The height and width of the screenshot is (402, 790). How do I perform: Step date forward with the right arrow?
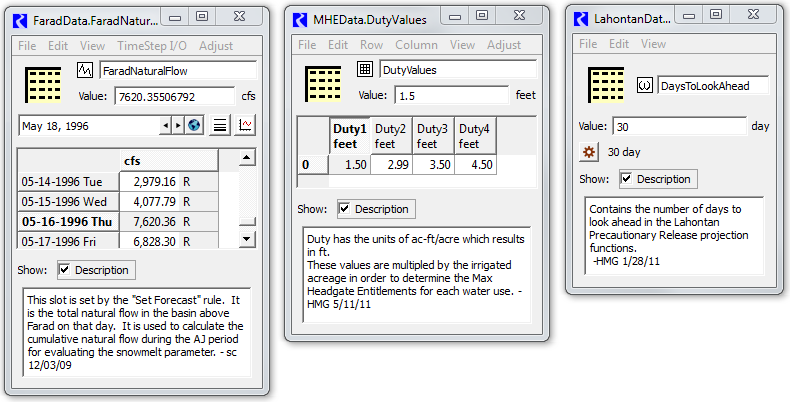tap(177, 125)
